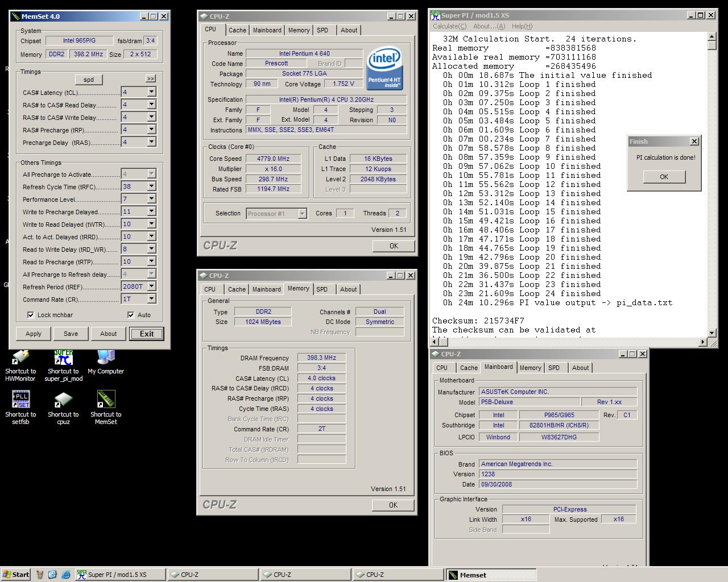Click OK in the Memory CPU-Z window
Image resolution: width=728 pixels, height=582 pixels.
394,505
